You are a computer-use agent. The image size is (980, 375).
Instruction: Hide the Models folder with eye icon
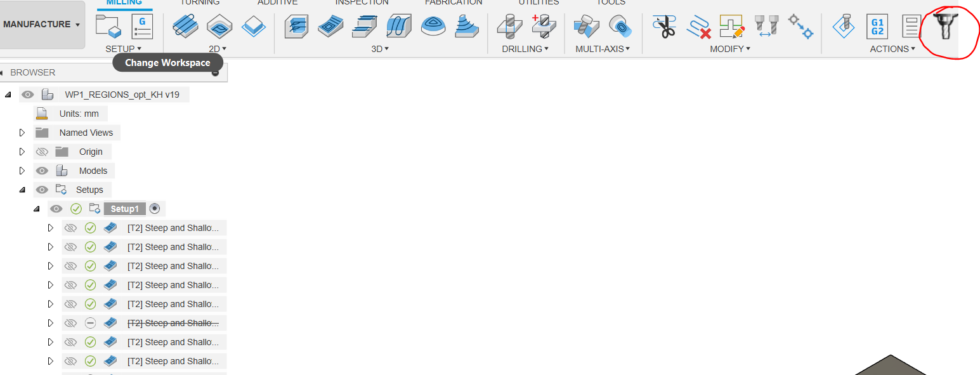tap(42, 171)
